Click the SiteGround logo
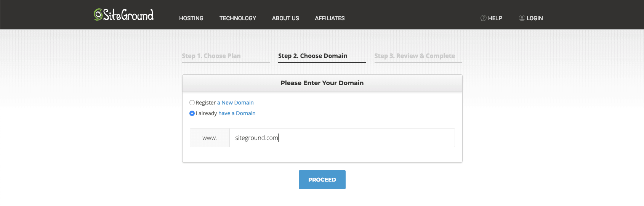The height and width of the screenshot is (206, 644). coord(124,14)
